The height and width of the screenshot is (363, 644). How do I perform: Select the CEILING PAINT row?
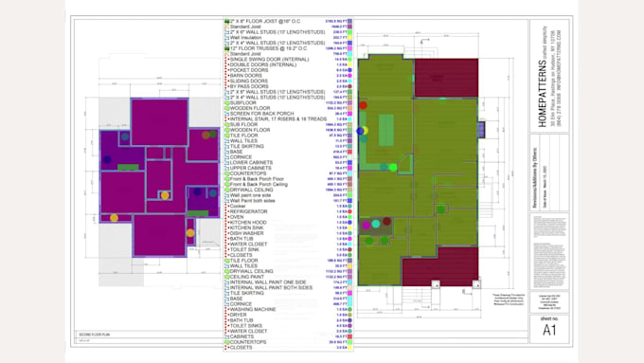288,277
